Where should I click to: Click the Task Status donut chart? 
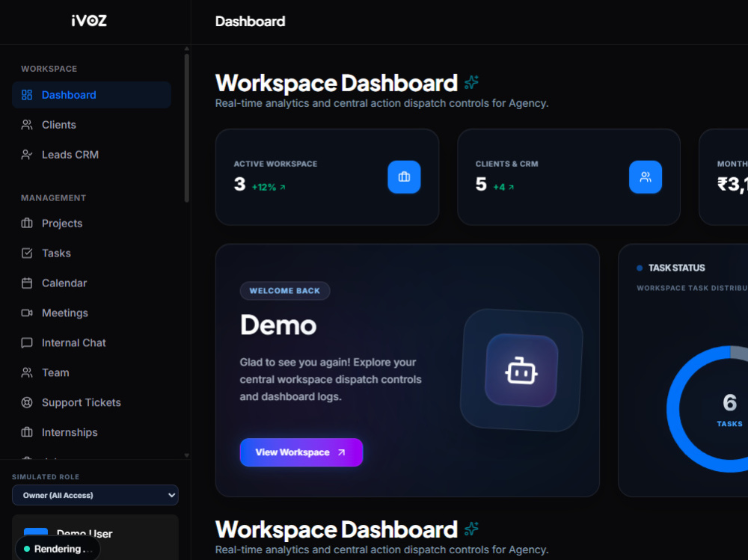pyautogui.click(x=708, y=409)
